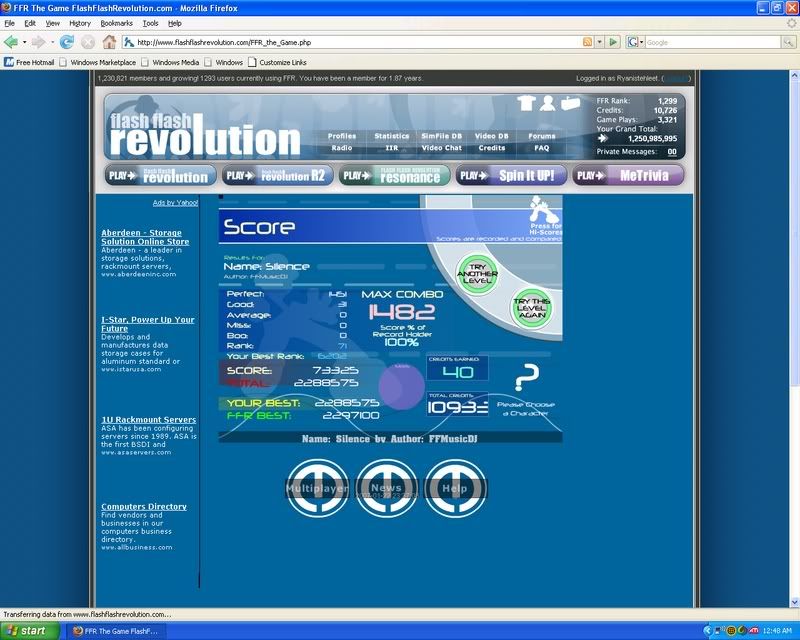This screenshot has width=800, height=640.
Task: Click the question mark character chooser
Action: click(x=526, y=378)
